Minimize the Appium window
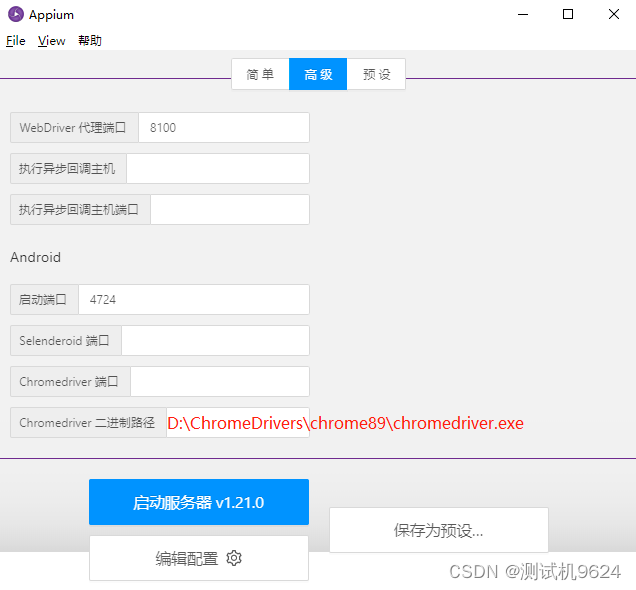This screenshot has height=590, width=636. click(523, 14)
